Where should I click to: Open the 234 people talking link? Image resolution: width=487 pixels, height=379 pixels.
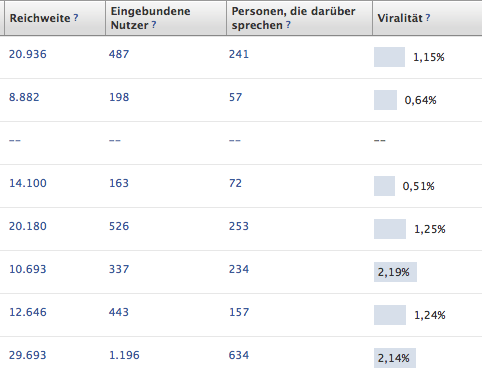tap(239, 269)
